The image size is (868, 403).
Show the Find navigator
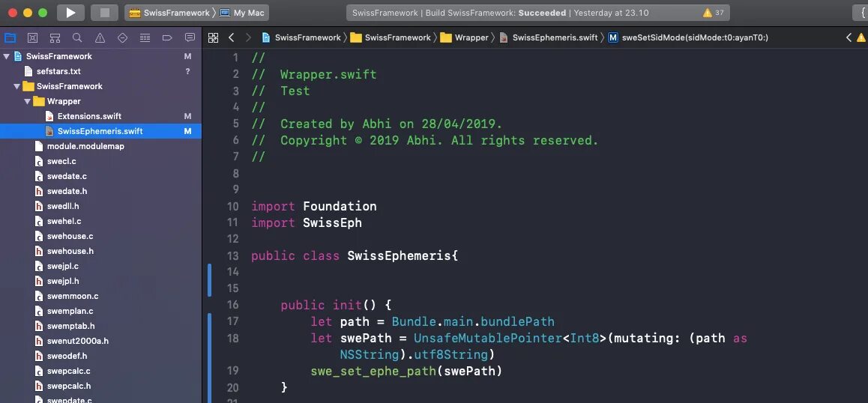click(x=77, y=37)
